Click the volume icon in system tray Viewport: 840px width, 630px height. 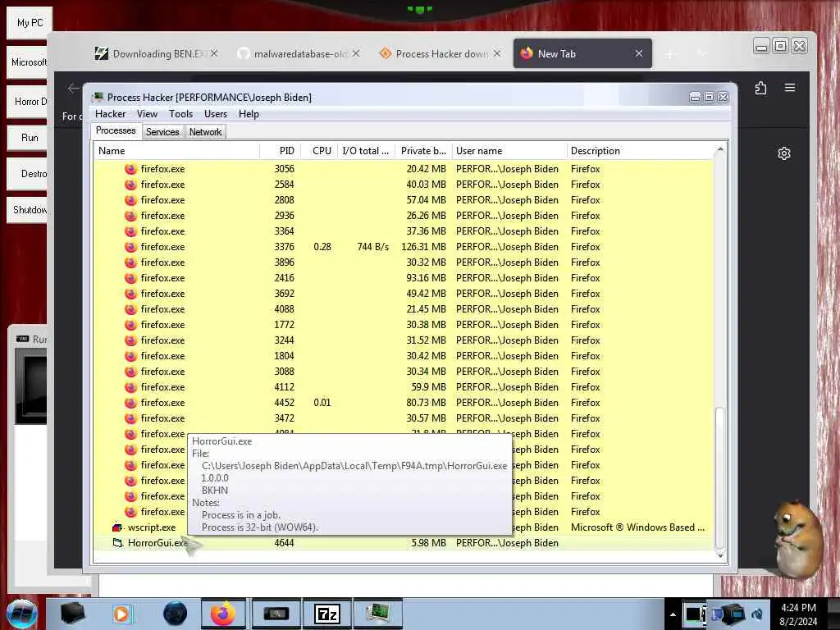pos(757,614)
